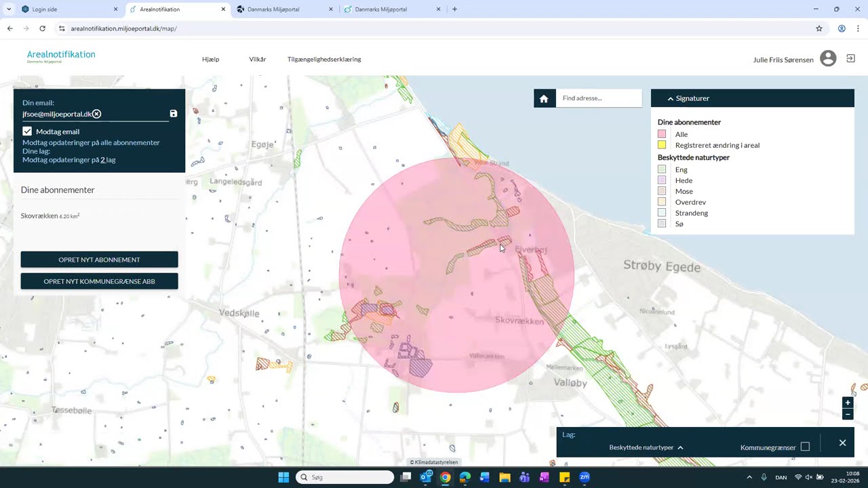Enable the Kommunegrænser checkbox
Screen dimensions: 868x488
pos(805,447)
